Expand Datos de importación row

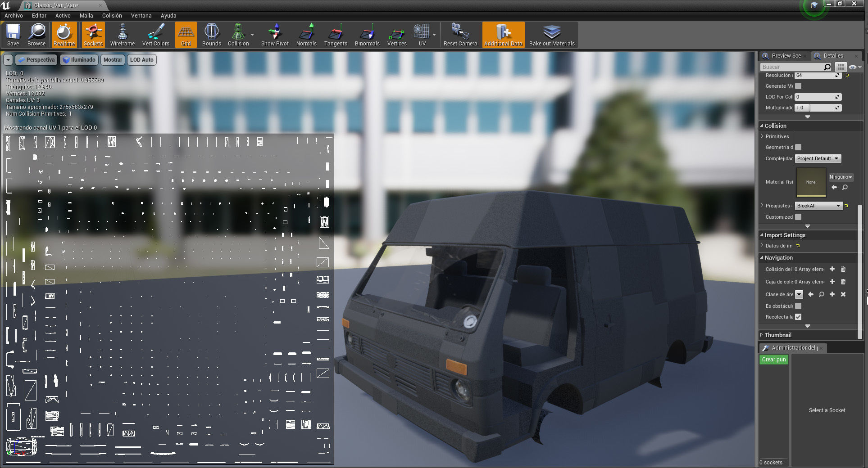tap(762, 246)
